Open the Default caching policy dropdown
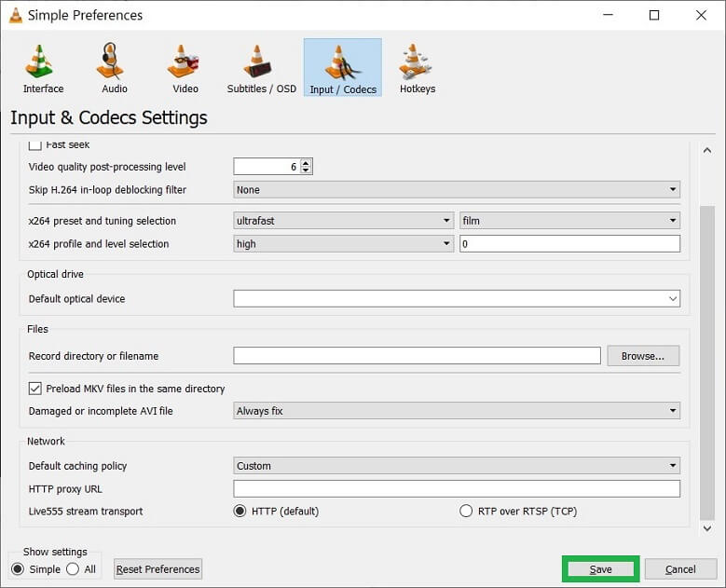This screenshot has width=726, height=588. coord(457,466)
